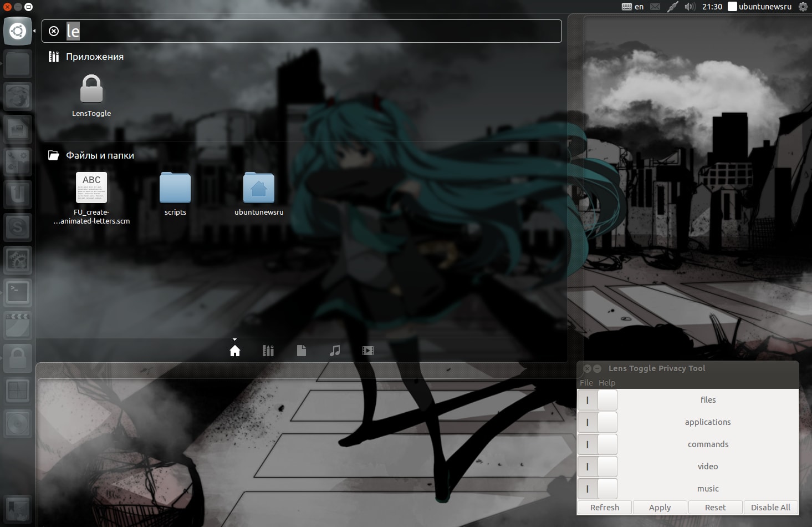Open the sound volume indicator
Screen dimensions: 812x527
690,7
